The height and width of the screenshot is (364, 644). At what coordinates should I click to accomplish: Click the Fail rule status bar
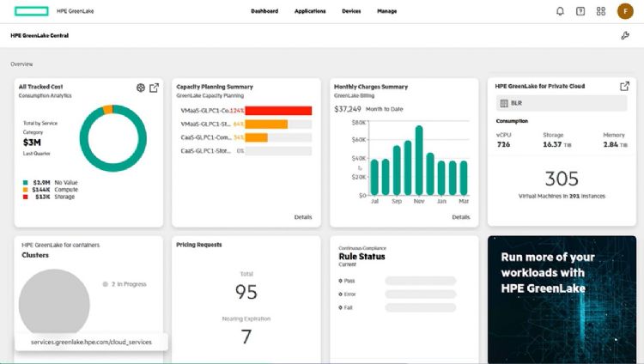pyautogui.click(x=421, y=307)
